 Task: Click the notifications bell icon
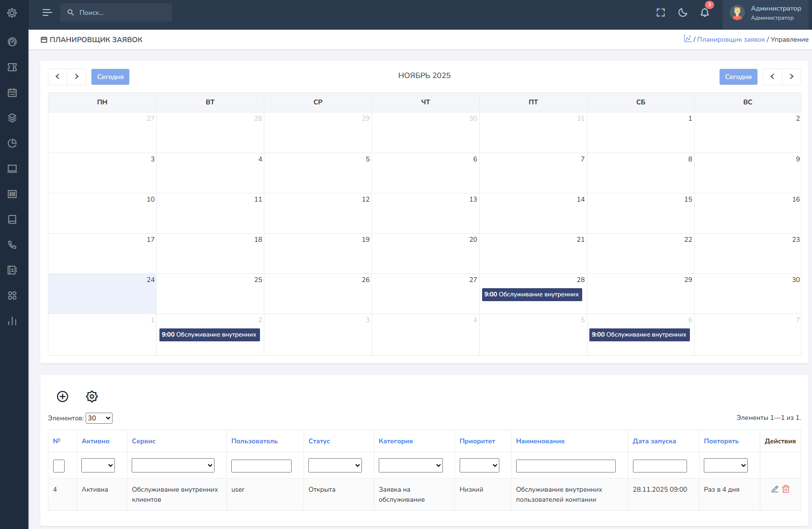tap(704, 13)
